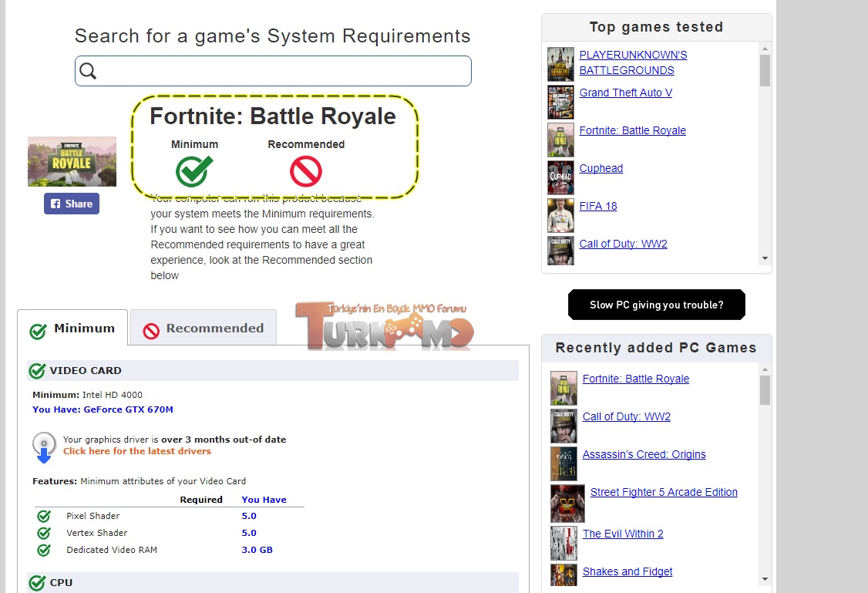Click 'Minimum: Intel HD 4000' text

point(87,395)
